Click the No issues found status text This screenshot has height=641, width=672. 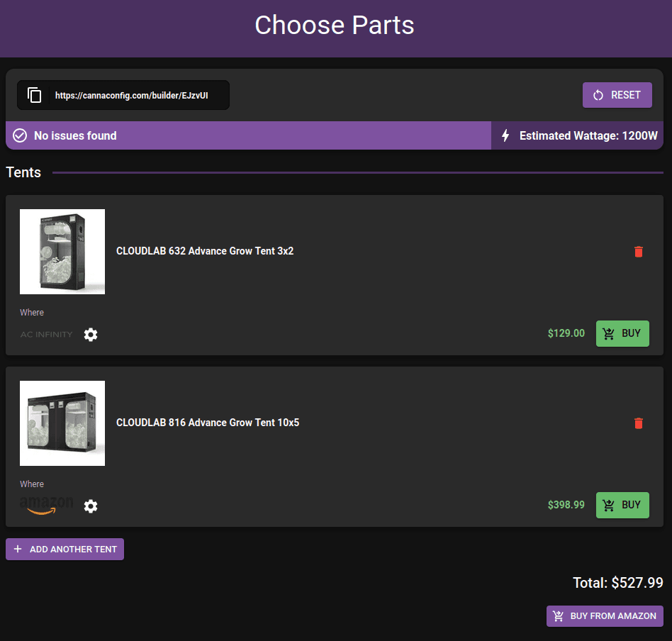point(75,135)
